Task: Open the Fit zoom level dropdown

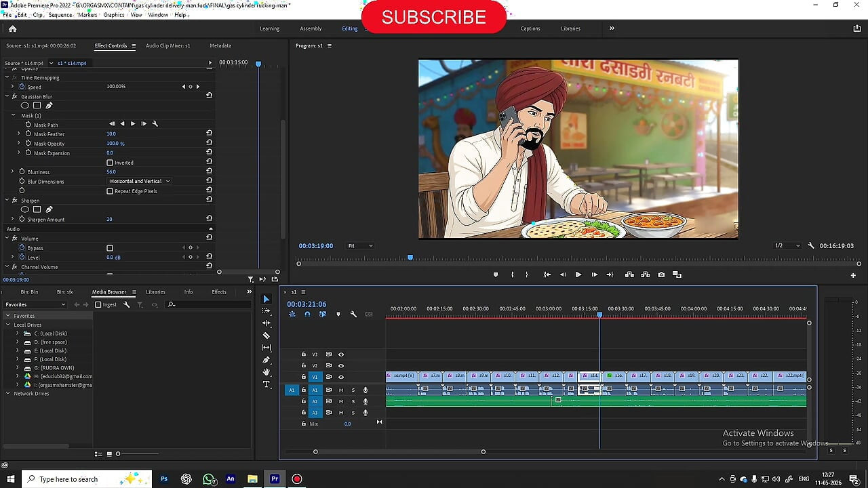Action: tap(360, 245)
